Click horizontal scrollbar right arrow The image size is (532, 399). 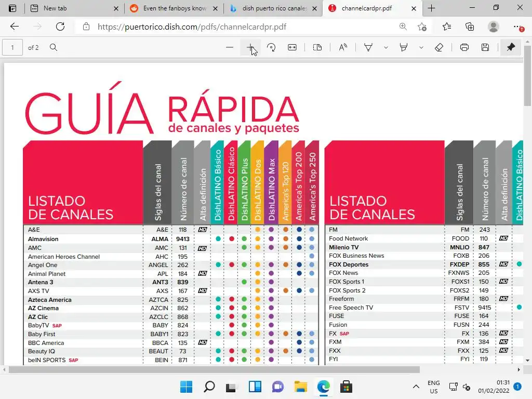(x=519, y=369)
